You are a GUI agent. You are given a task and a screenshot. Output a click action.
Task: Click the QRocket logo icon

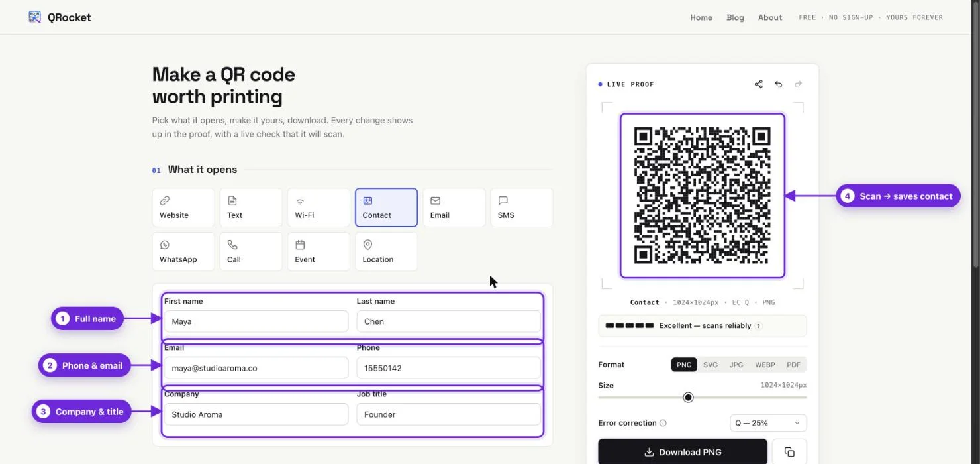[35, 17]
